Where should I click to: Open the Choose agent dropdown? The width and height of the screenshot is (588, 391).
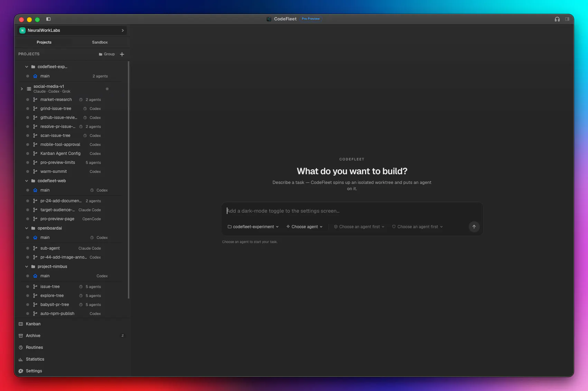click(x=305, y=227)
